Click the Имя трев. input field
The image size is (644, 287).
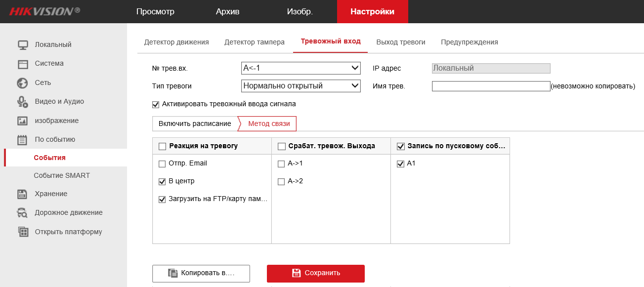(491, 86)
